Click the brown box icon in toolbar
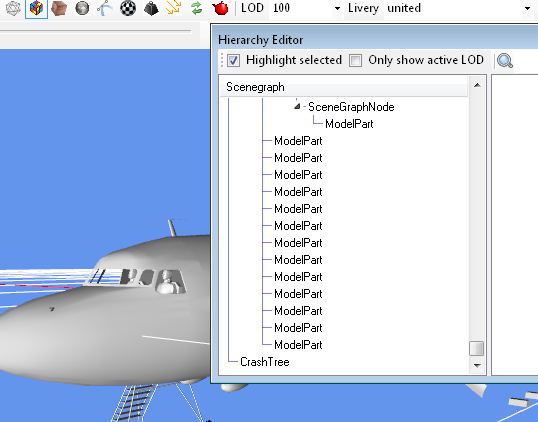Screen dimensions: 538x422 pos(59,8)
